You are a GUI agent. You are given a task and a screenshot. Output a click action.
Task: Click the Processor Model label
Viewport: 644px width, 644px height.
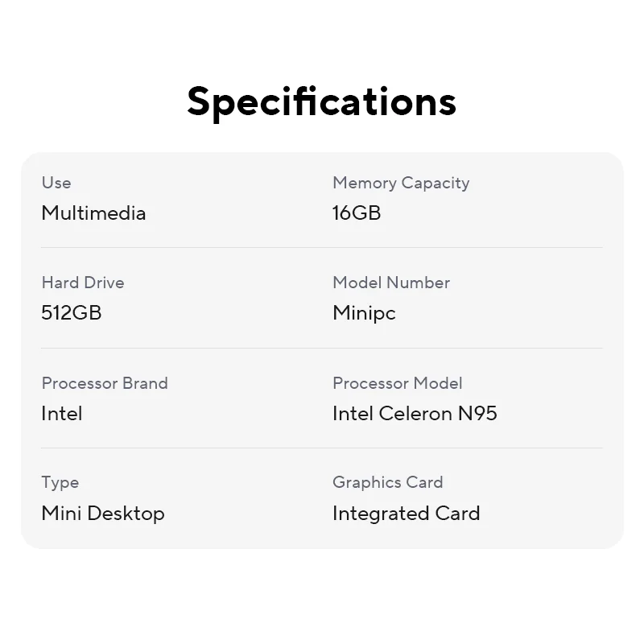pyautogui.click(x=397, y=383)
